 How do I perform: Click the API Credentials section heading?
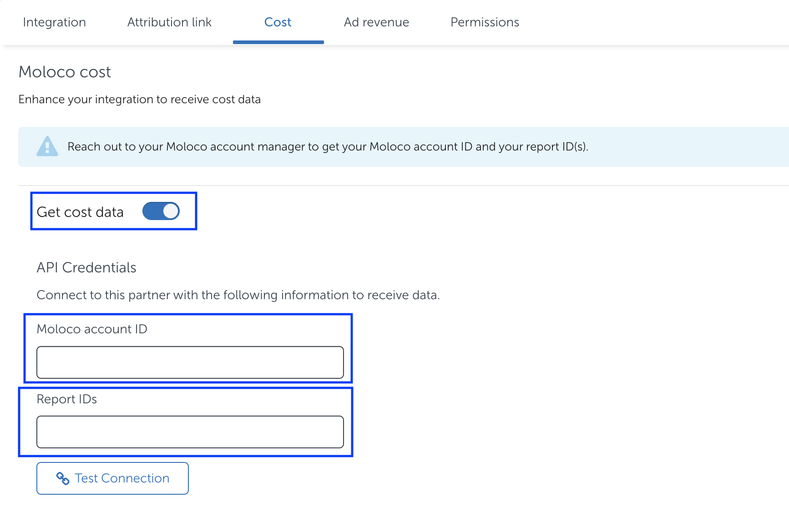(86, 267)
